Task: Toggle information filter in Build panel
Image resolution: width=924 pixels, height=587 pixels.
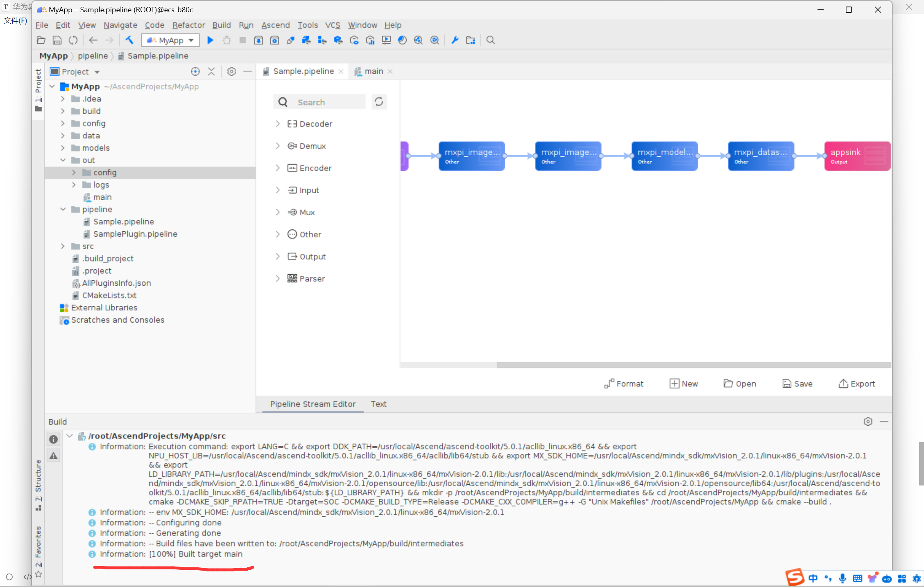Action: (54, 439)
